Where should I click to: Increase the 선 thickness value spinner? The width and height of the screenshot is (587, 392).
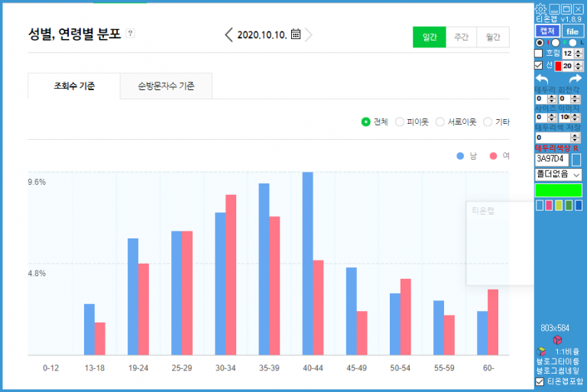[x=579, y=63]
